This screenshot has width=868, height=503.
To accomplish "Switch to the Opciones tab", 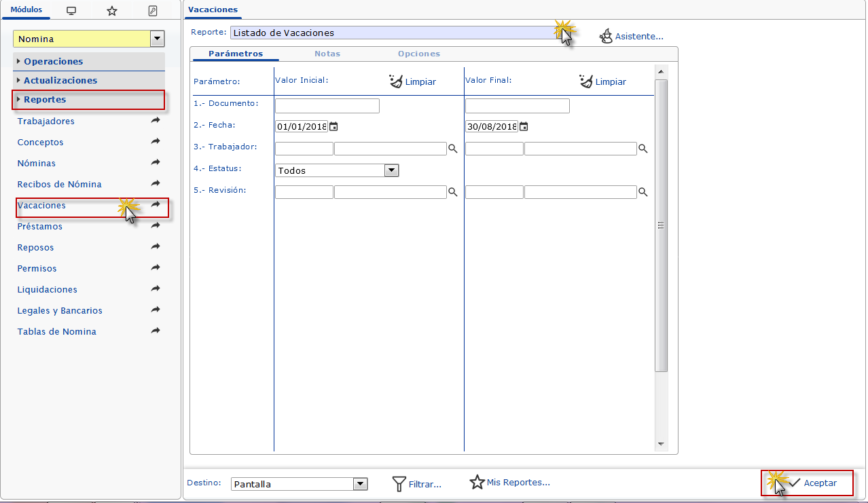I will (419, 54).
